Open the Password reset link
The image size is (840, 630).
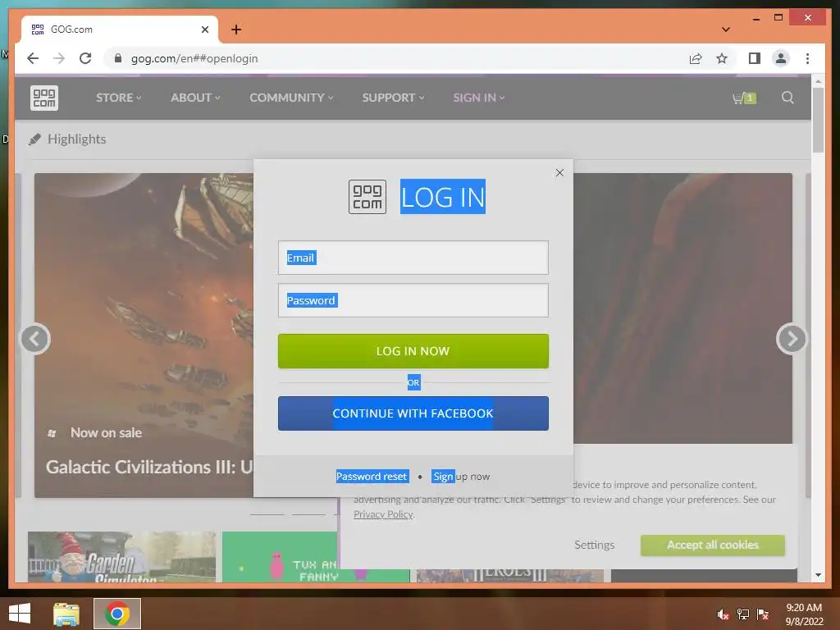(372, 477)
